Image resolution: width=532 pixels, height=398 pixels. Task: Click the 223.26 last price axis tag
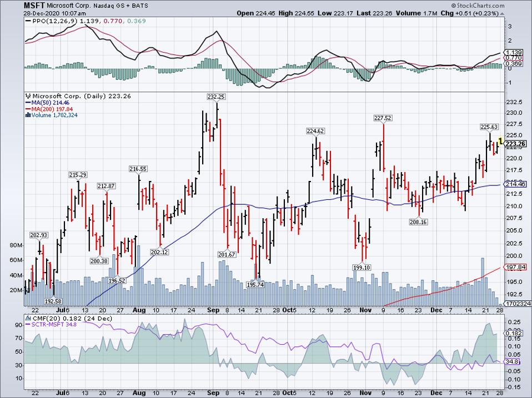515,144
